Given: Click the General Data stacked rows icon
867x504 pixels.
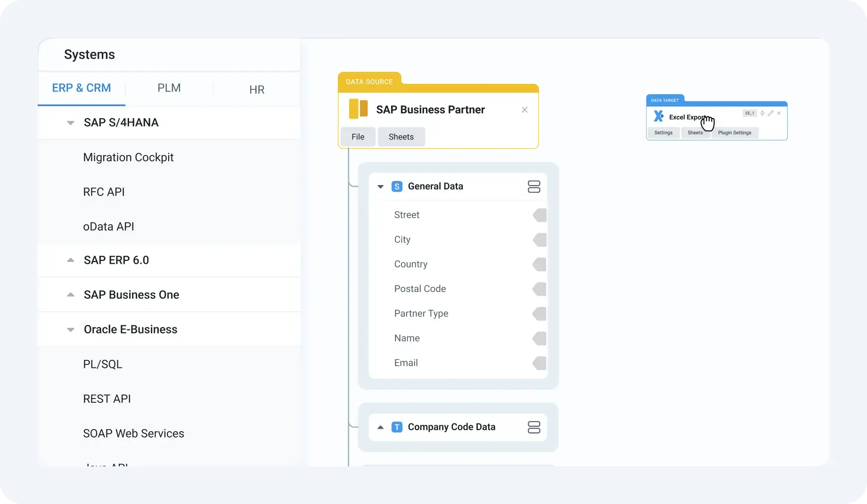Looking at the screenshot, I should click(x=534, y=187).
